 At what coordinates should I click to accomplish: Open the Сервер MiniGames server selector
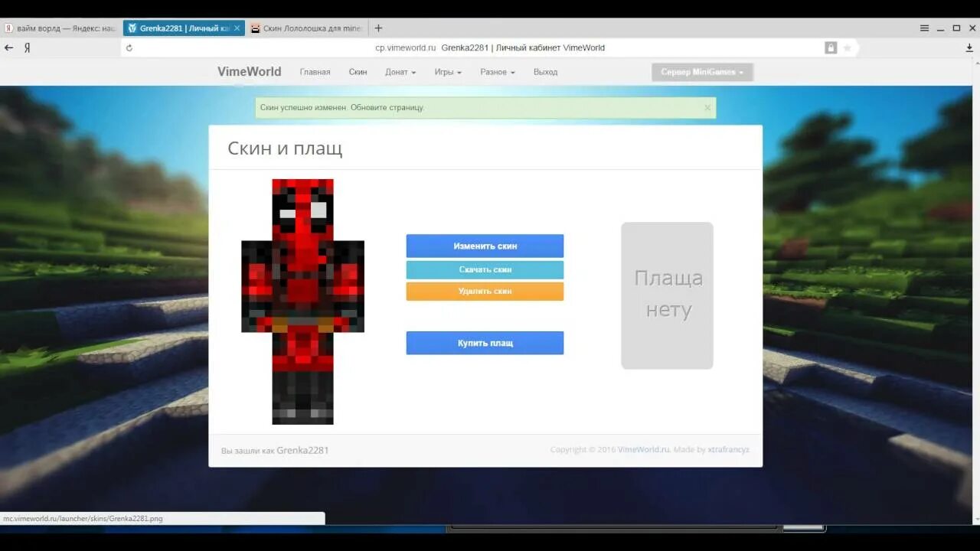[x=702, y=72]
